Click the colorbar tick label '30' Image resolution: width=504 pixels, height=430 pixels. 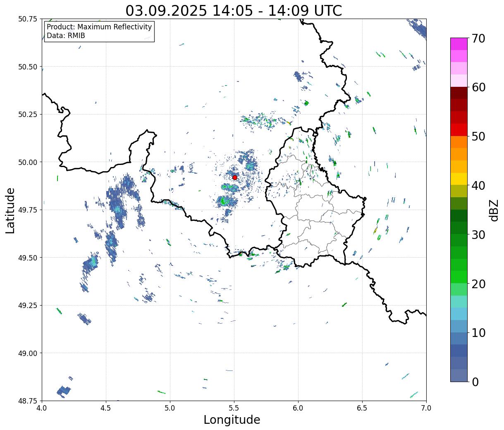pyautogui.click(x=478, y=234)
